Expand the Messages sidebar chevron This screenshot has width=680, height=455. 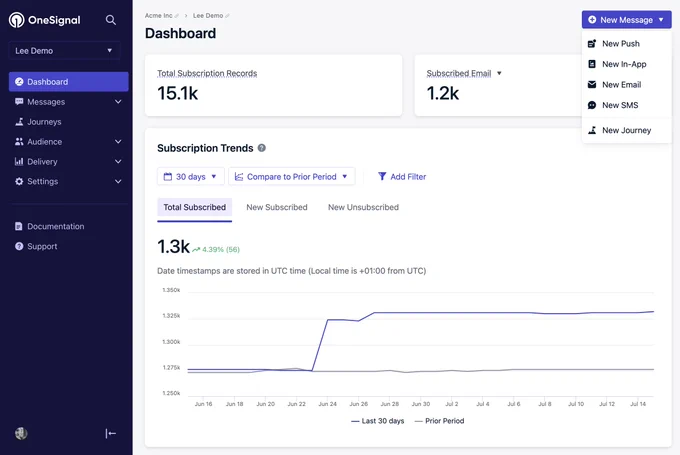click(x=118, y=101)
